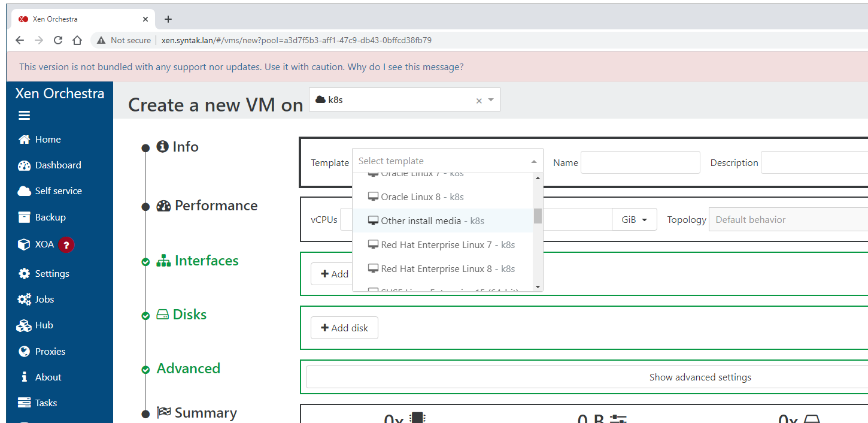Focus the VM Name input field

click(x=640, y=162)
